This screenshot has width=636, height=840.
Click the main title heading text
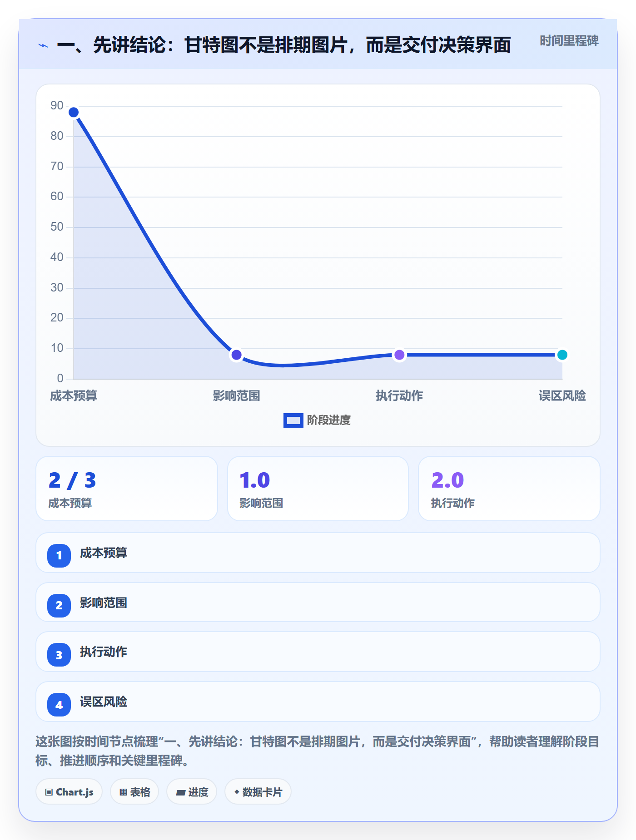tap(284, 45)
